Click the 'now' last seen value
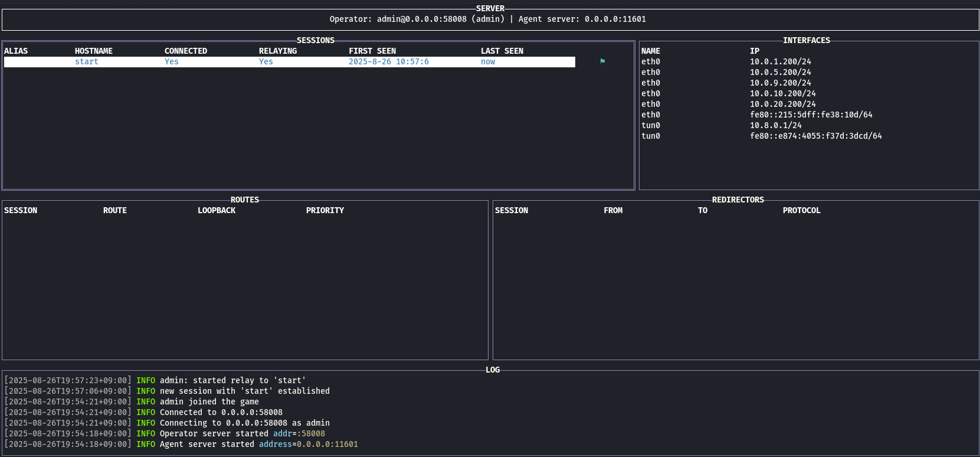The image size is (980, 457). (x=488, y=62)
